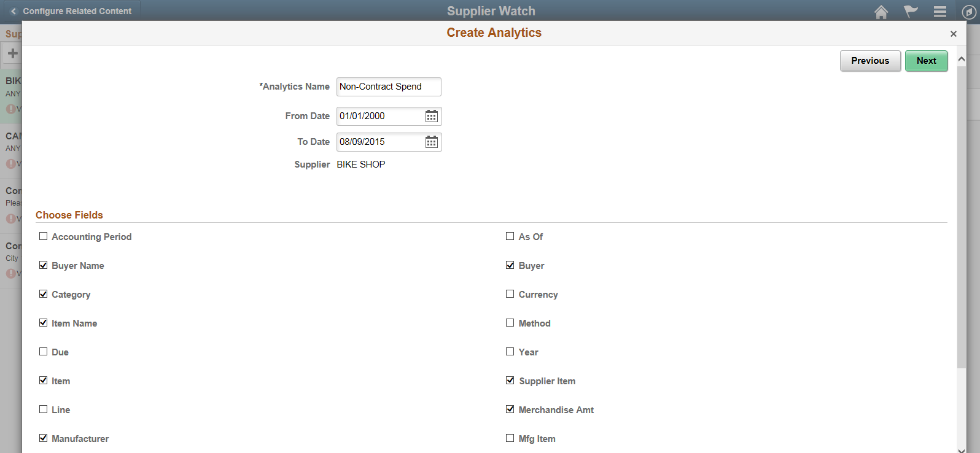980x453 pixels.
Task: Check the Year checkbox
Action: click(510, 352)
